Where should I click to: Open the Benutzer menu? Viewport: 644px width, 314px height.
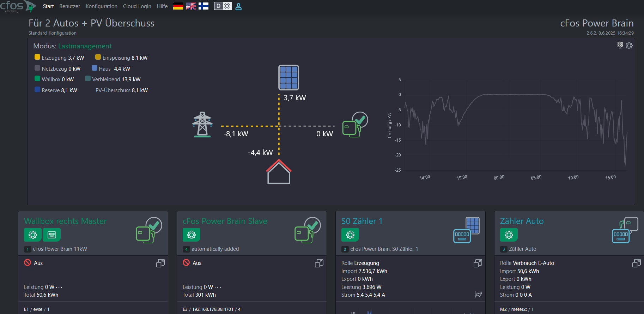69,6
